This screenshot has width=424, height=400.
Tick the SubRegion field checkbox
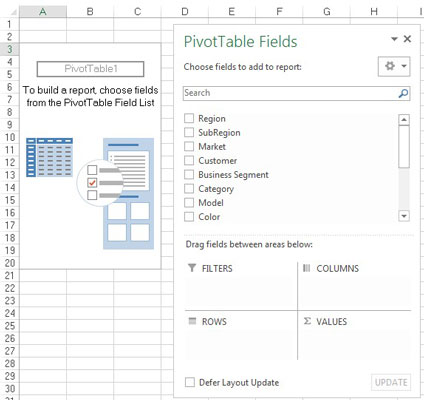(x=189, y=132)
